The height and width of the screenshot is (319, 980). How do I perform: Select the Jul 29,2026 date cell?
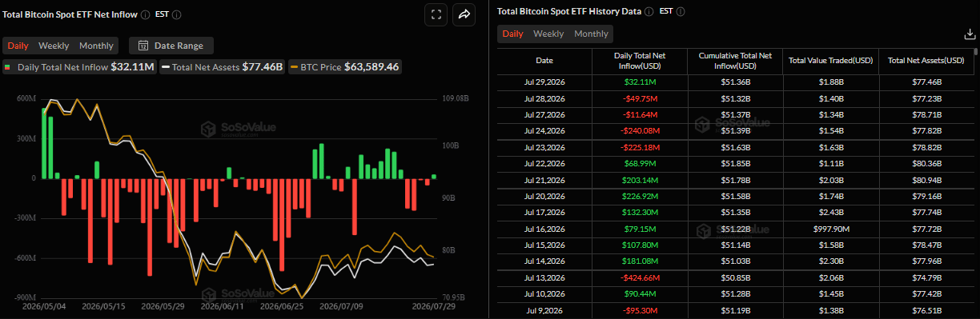[544, 82]
